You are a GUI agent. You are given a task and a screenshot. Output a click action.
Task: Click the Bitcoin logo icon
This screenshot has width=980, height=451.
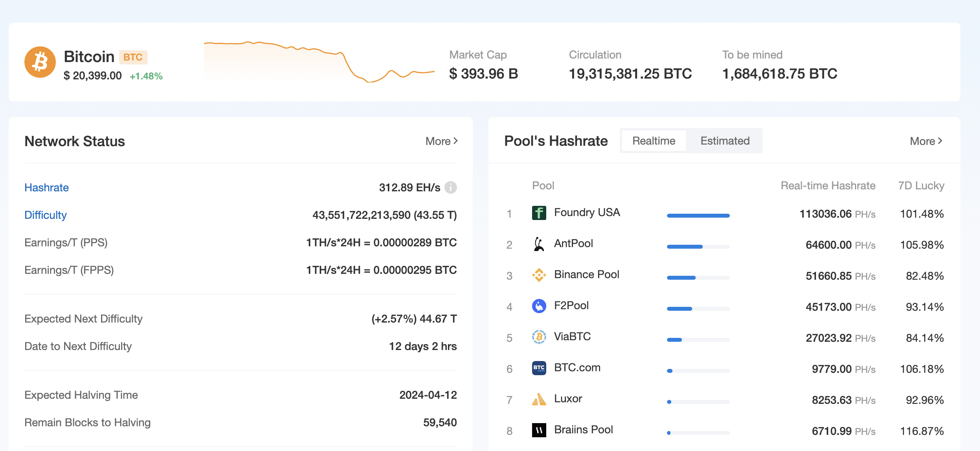click(40, 62)
